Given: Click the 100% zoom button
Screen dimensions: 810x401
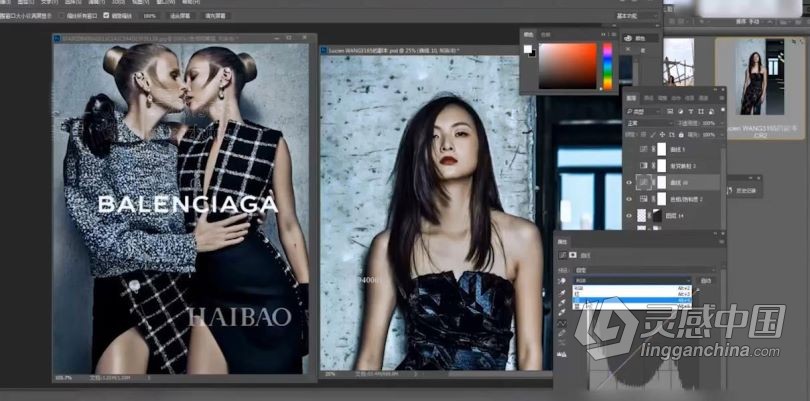Looking at the screenshot, I should pyautogui.click(x=150, y=16).
